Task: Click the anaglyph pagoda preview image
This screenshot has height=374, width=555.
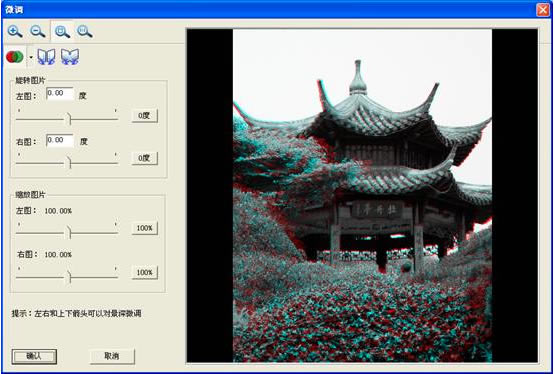Action: [362, 195]
